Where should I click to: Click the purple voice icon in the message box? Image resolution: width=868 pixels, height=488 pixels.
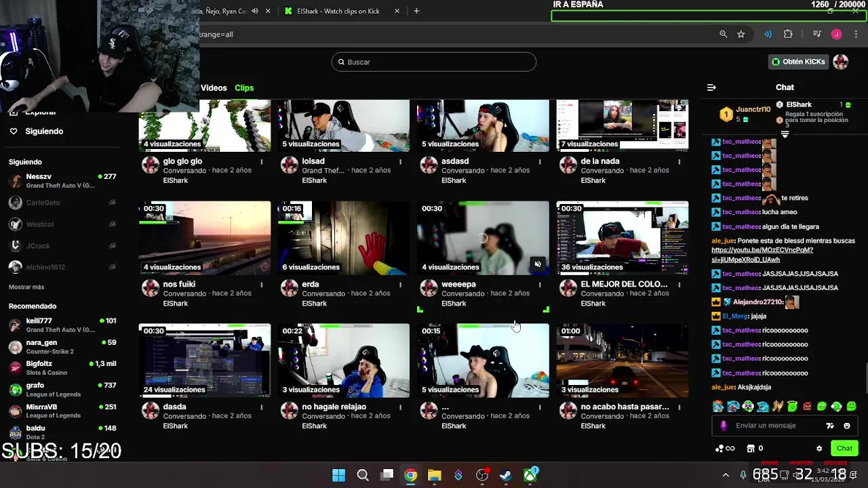[x=724, y=426]
